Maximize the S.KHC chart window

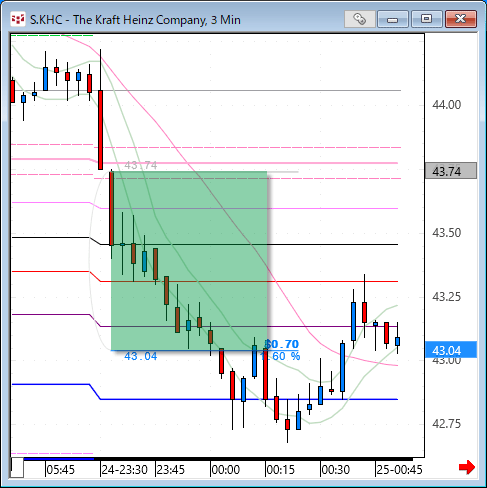point(427,19)
